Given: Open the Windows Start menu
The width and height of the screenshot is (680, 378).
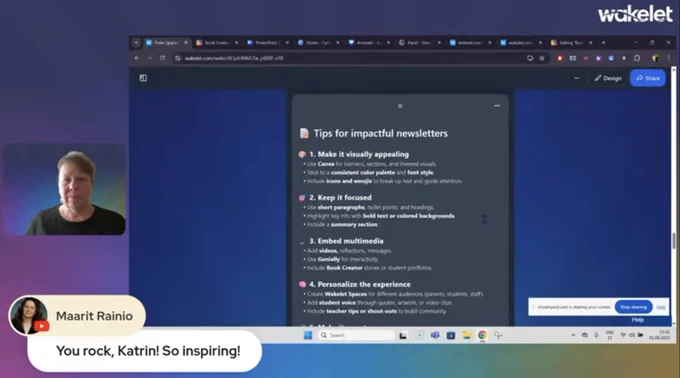Looking at the screenshot, I should pos(308,335).
